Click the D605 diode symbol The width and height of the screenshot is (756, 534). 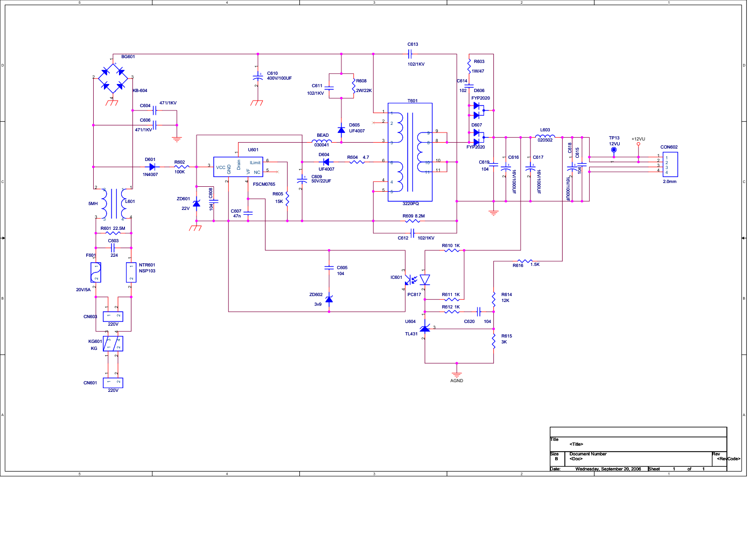pos(341,130)
